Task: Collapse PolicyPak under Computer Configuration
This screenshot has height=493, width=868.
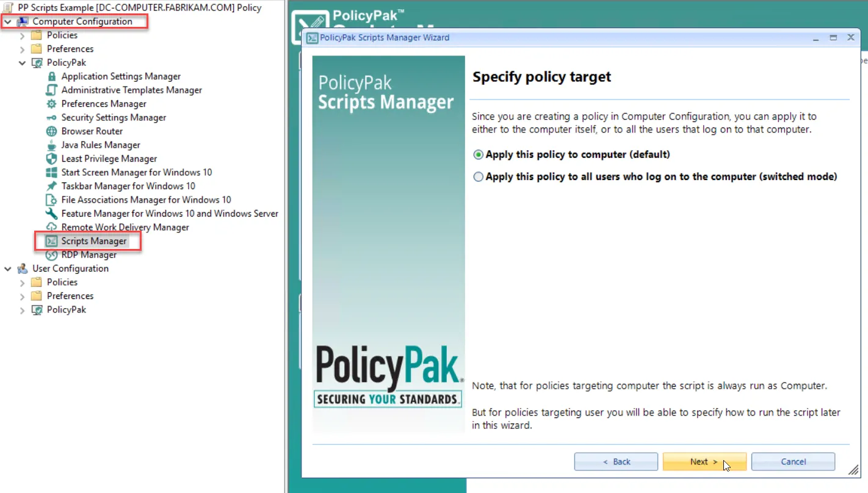Action: (23, 63)
